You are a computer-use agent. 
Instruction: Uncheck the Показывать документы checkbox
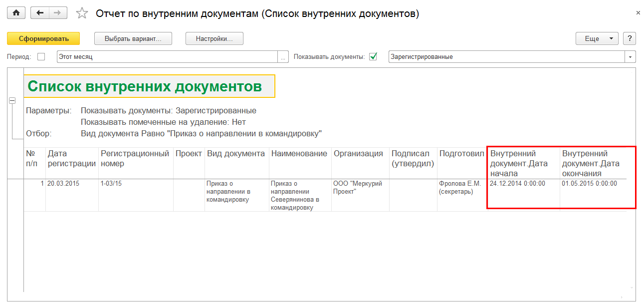pos(373,57)
